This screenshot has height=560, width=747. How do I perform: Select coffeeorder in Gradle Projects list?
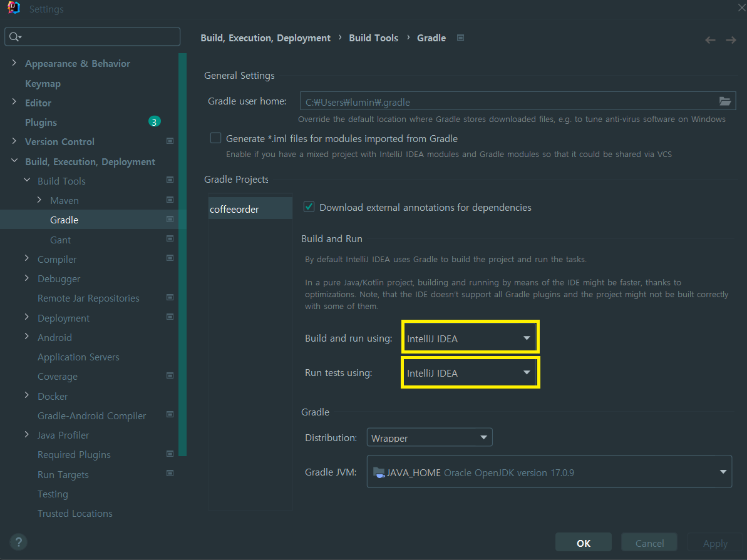(250, 208)
